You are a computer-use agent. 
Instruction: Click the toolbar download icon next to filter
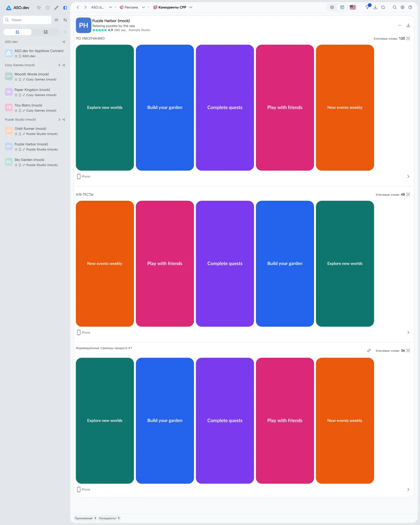pyautogui.click(x=375, y=7)
